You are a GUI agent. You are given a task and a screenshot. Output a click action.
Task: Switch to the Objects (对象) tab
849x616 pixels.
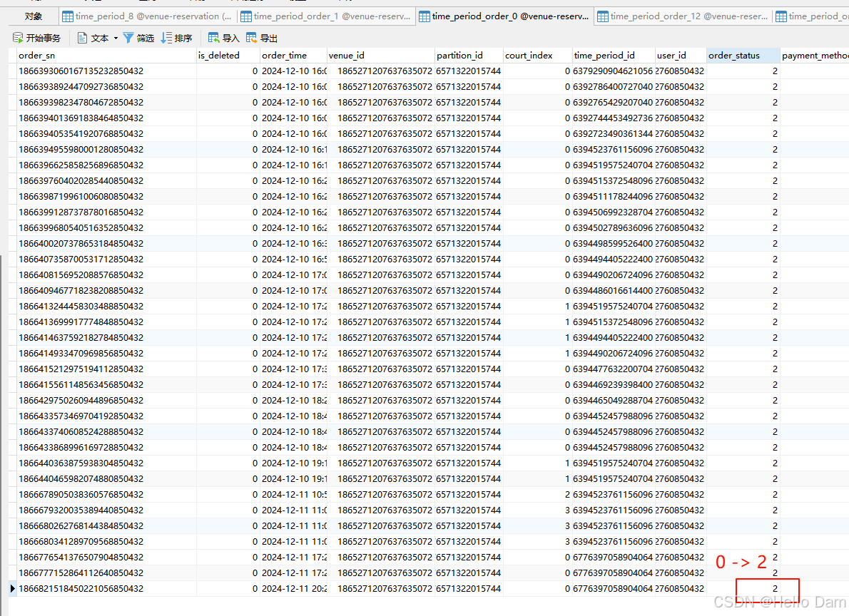point(33,16)
